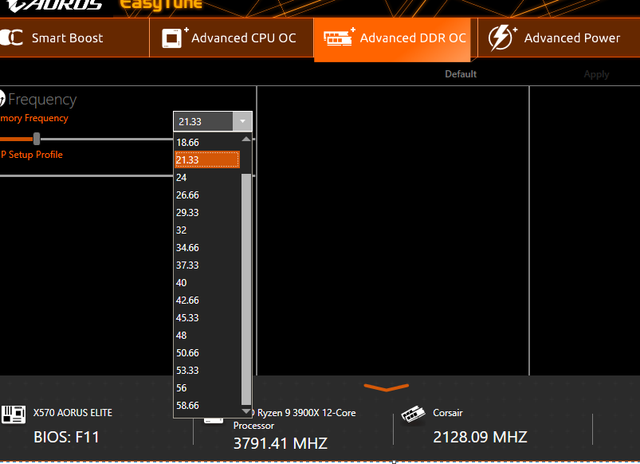Click the Advanced CPU OC chip icon
This screenshot has height=464, width=640.
pos(172,38)
